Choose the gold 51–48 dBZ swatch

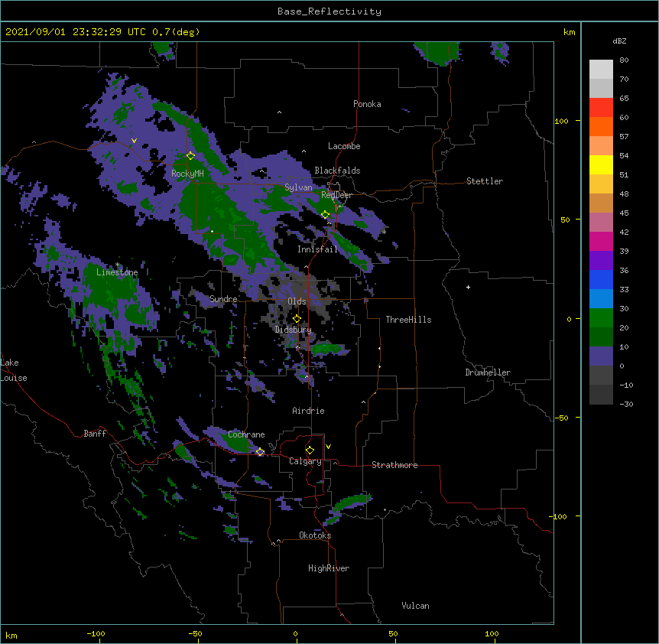[601, 184]
